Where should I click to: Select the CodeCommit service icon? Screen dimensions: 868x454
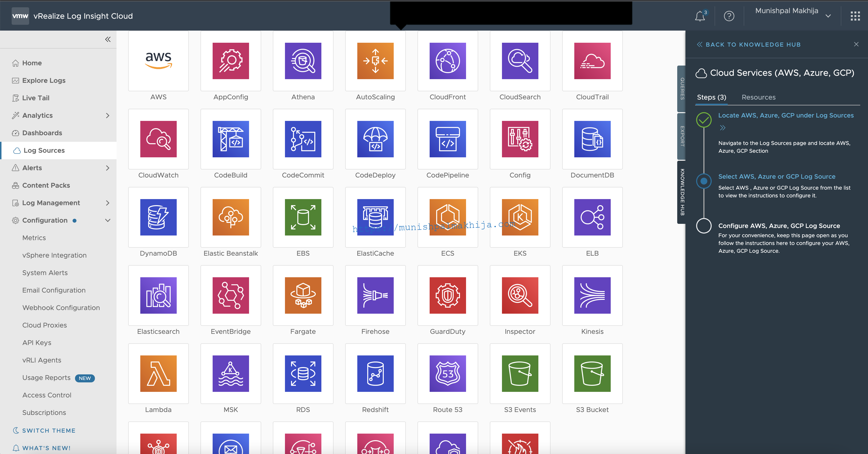tap(303, 139)
